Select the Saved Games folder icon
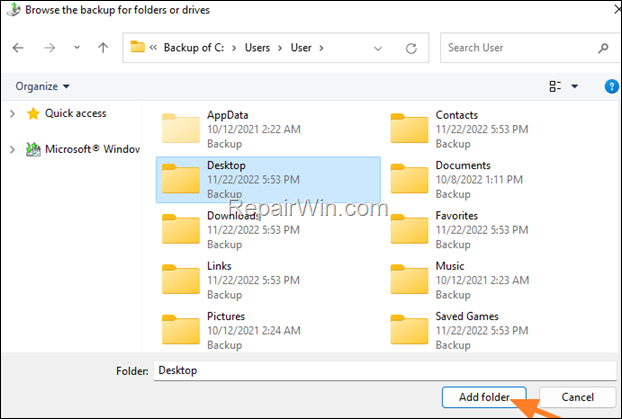The width and height of the screenshot is (622, 419). click(x=409, y=330)
